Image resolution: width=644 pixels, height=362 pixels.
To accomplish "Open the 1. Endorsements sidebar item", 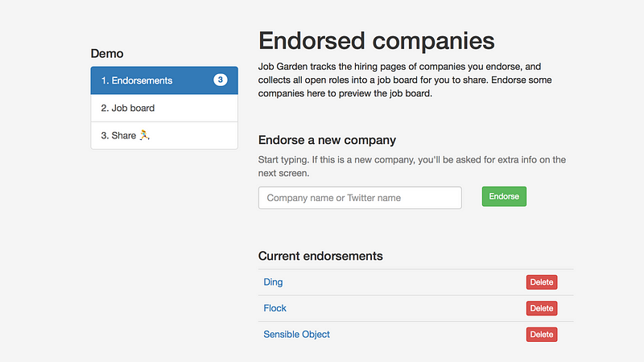I will pyautogui.click(x=164, y=80).
